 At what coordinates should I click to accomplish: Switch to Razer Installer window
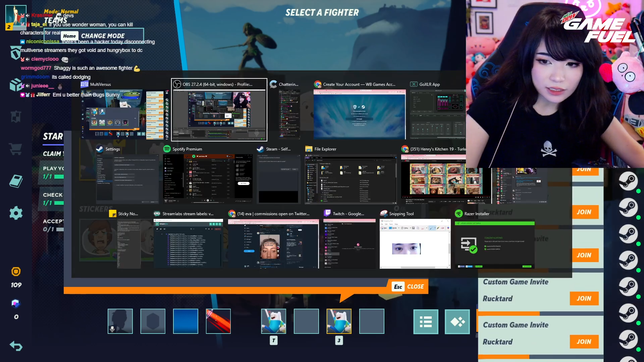click(494, 243)
